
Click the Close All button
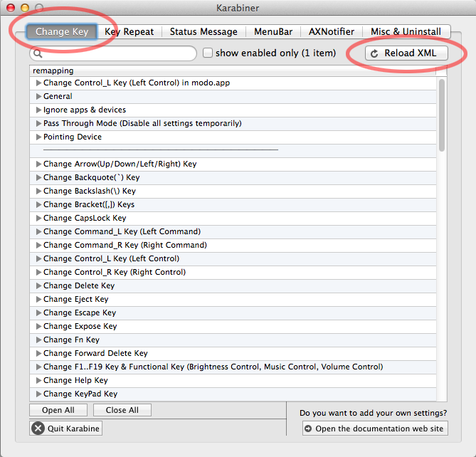tap(122, 410)
